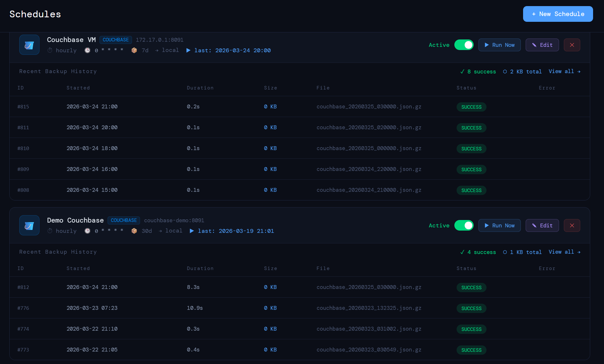This screenshot has width=604, height=364.
Task: Open the Demo Couchbase database icon
Action: 29,225
